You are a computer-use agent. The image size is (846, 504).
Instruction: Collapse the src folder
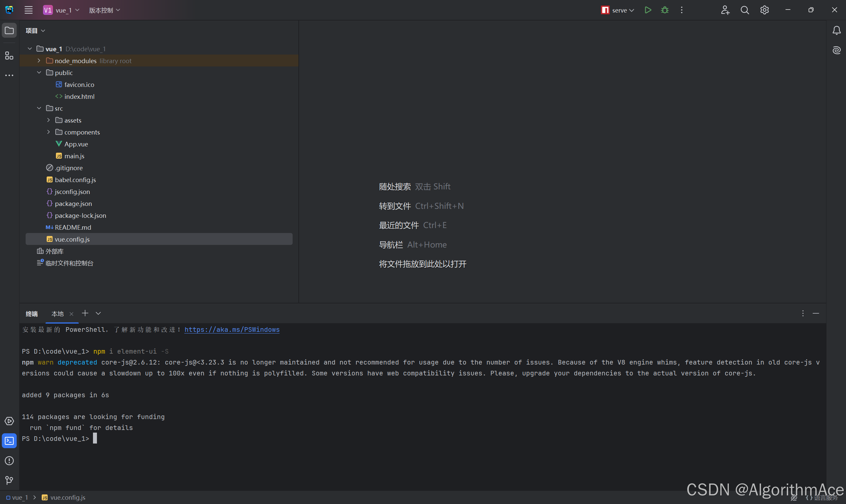pyautogui.click(x=39, y=108)
